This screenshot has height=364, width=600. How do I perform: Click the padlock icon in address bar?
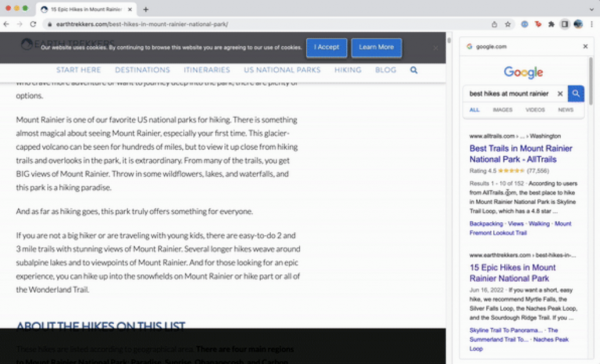click(x=49, y=24)
